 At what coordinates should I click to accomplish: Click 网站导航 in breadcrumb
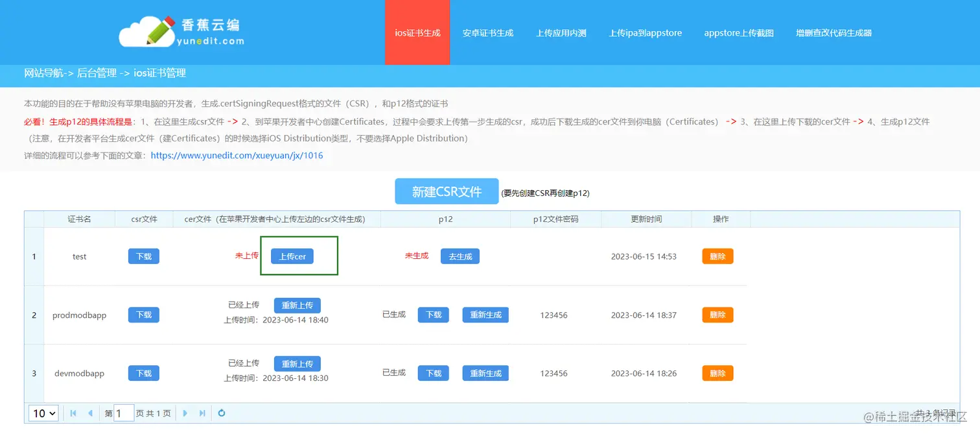tap(43, 73)
